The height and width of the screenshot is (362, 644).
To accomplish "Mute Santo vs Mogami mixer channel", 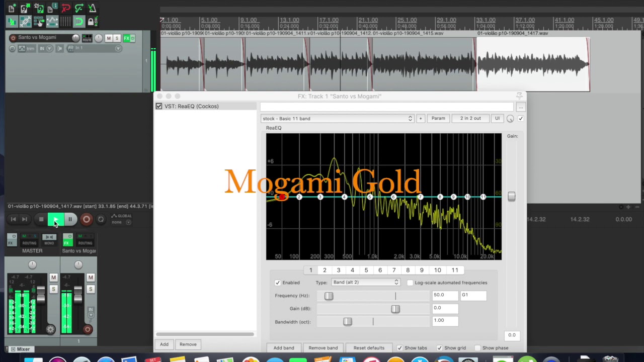I will click(91, 278).
